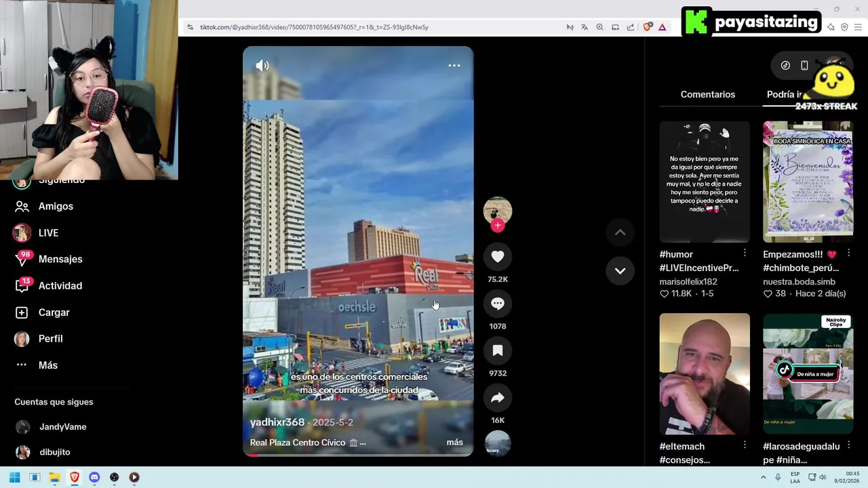Open the Windows Start menu

click(14, 477)
